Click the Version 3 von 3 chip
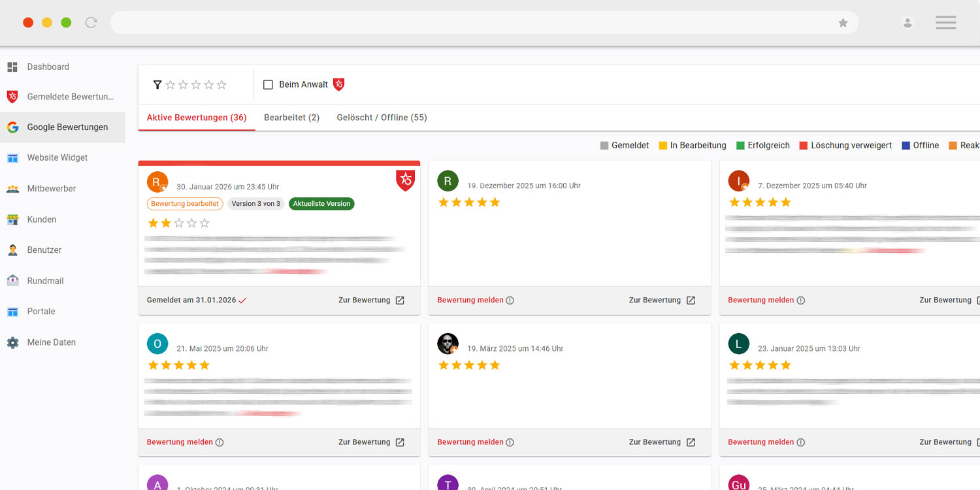 (256, 204)
